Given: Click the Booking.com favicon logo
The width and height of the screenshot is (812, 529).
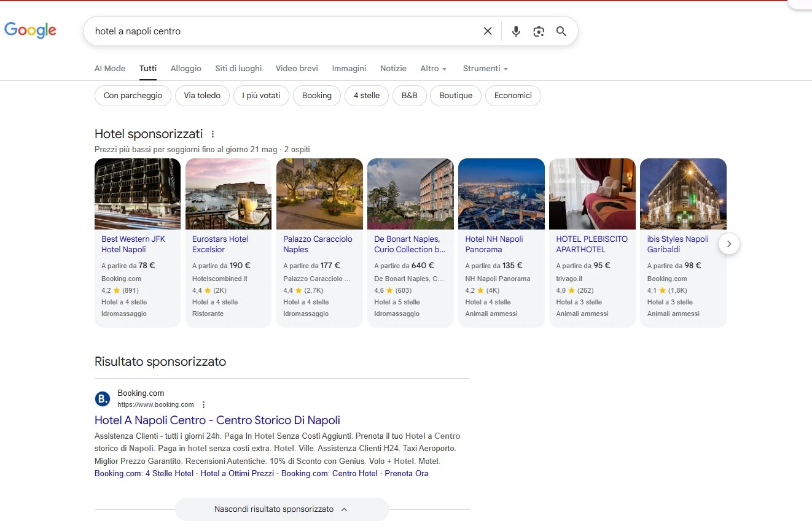Looking at the screenshot, I should click(102, 399).
